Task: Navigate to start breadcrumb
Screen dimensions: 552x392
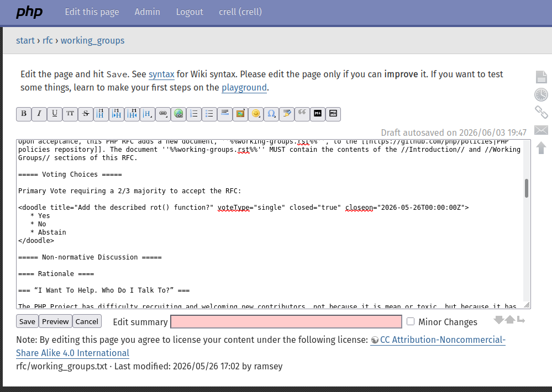Action: 25,40
